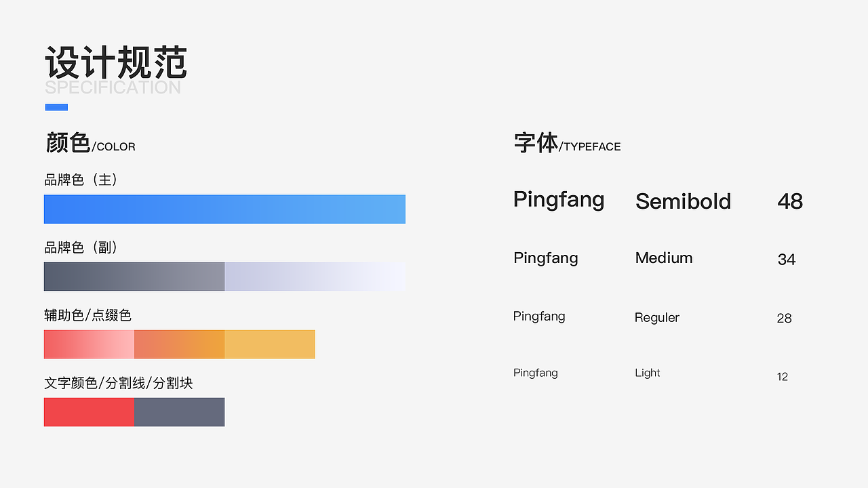Click the 品牌色（主）label
Image resolution: width=868 pixels, height=488 pixels.
(x=81, y=180)
